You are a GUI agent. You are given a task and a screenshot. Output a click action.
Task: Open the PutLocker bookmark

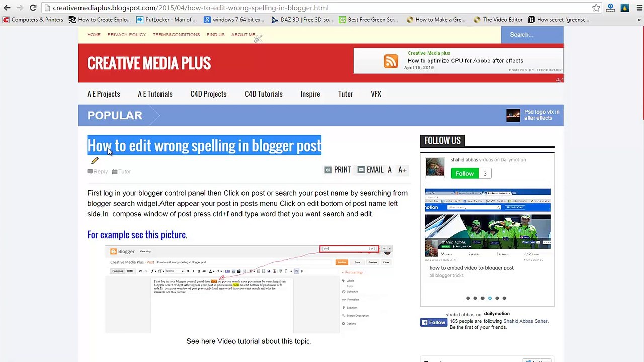[167, 20]
